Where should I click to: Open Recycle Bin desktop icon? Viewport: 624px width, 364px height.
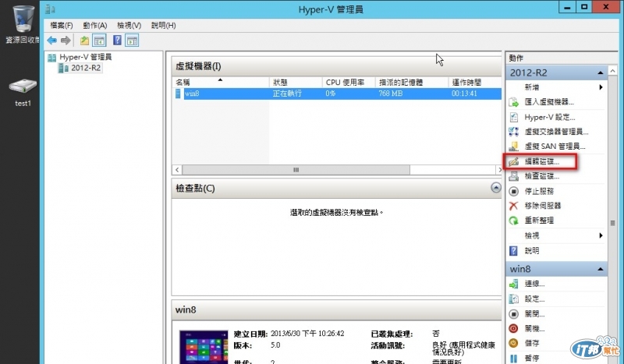coord(23,19)
